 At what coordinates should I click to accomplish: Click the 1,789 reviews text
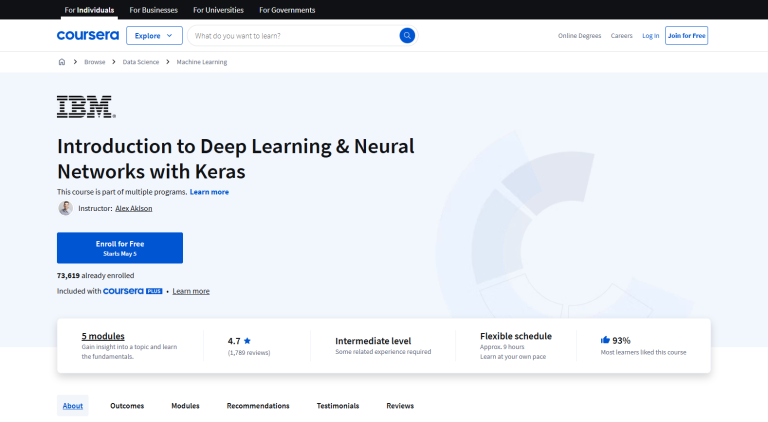click(249, 352)
